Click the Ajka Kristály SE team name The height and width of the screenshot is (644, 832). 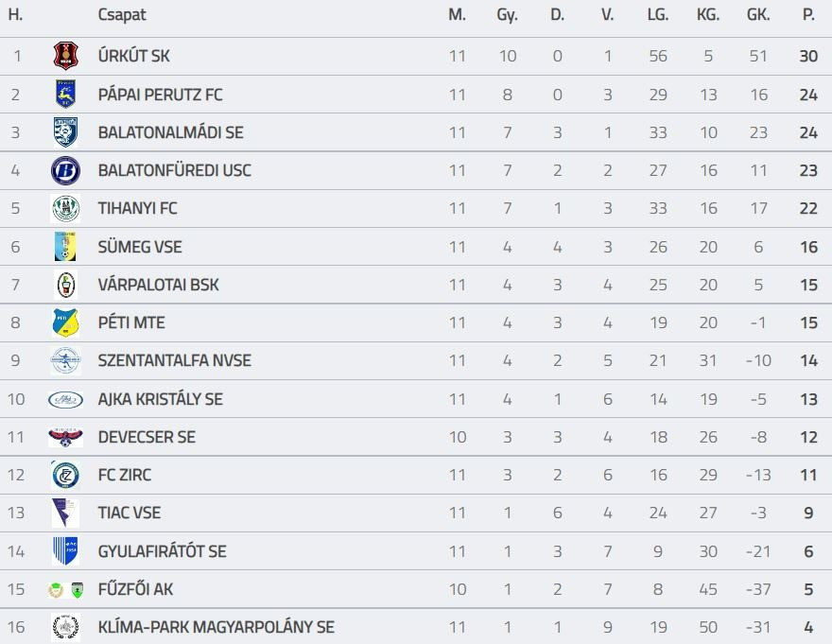(x=160, y=399)
